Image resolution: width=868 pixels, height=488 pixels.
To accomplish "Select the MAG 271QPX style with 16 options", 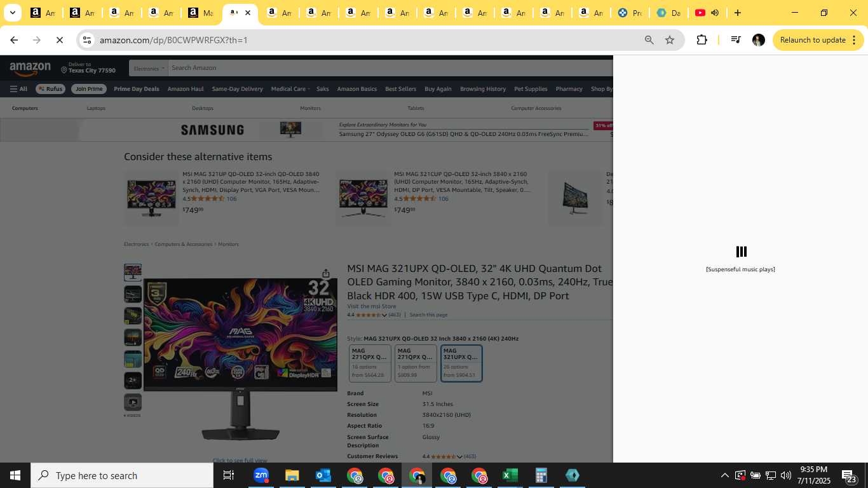I will (x=370, y=363).
